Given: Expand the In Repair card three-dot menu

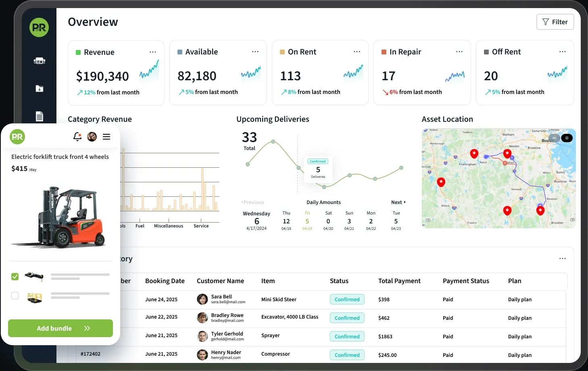Looking at the screenshot, I should 459,52.
